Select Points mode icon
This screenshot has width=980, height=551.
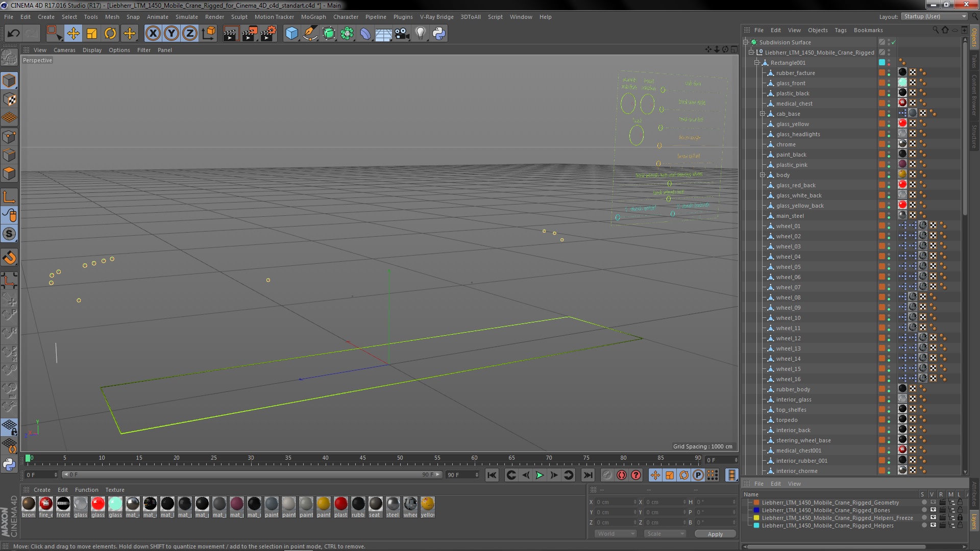[9, 137]
